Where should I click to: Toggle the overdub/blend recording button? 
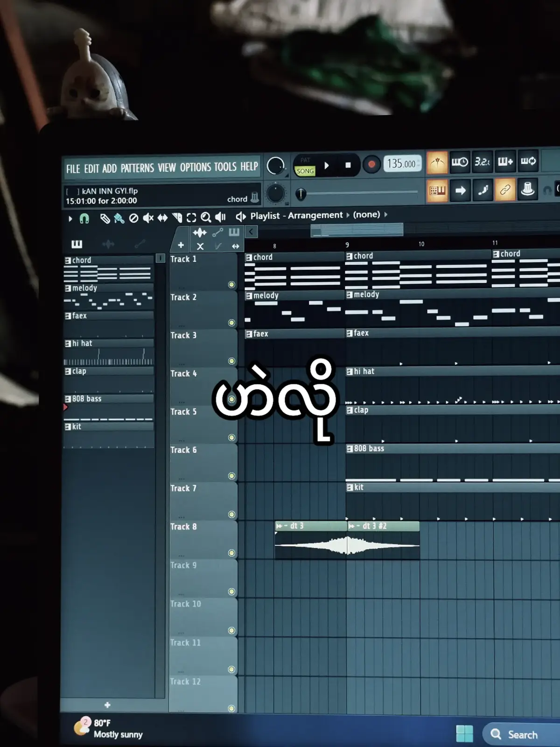505,161
